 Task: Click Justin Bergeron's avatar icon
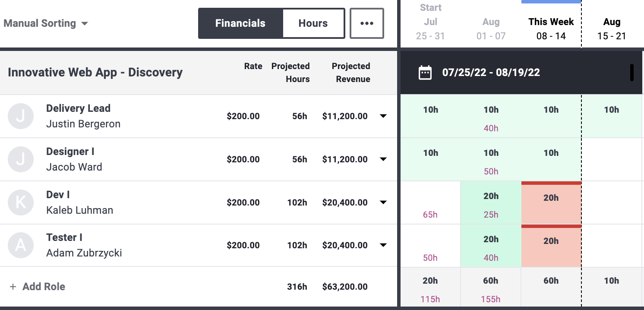(21, 116)
